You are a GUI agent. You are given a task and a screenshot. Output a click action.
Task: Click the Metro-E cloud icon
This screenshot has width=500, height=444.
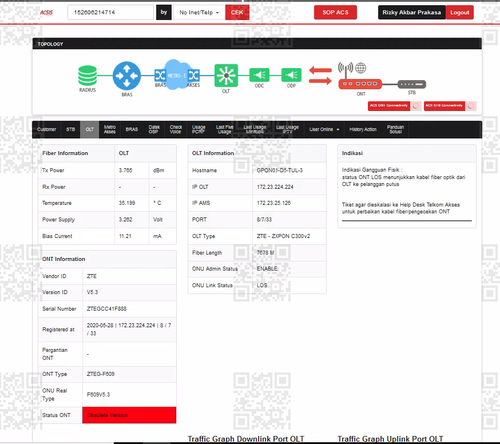pyautogui.click(x=177, y=75)
